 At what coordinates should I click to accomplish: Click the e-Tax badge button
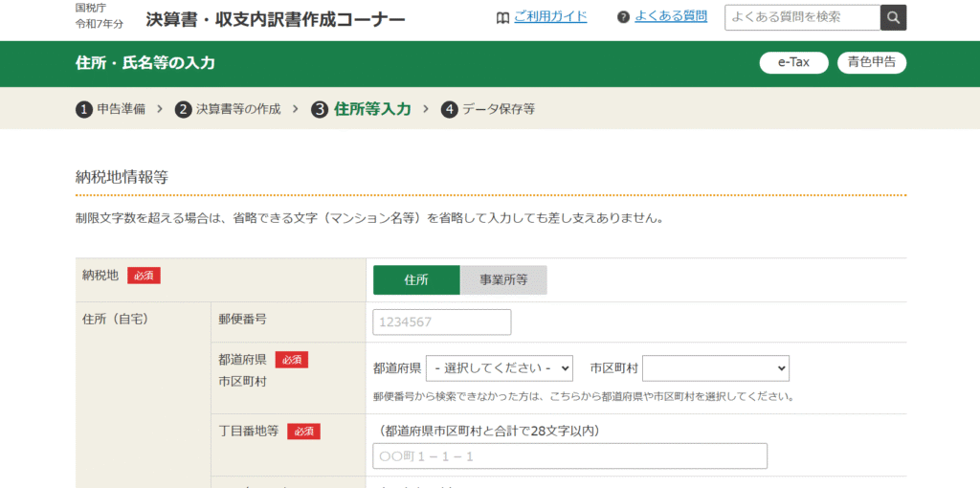click(793, 62)
